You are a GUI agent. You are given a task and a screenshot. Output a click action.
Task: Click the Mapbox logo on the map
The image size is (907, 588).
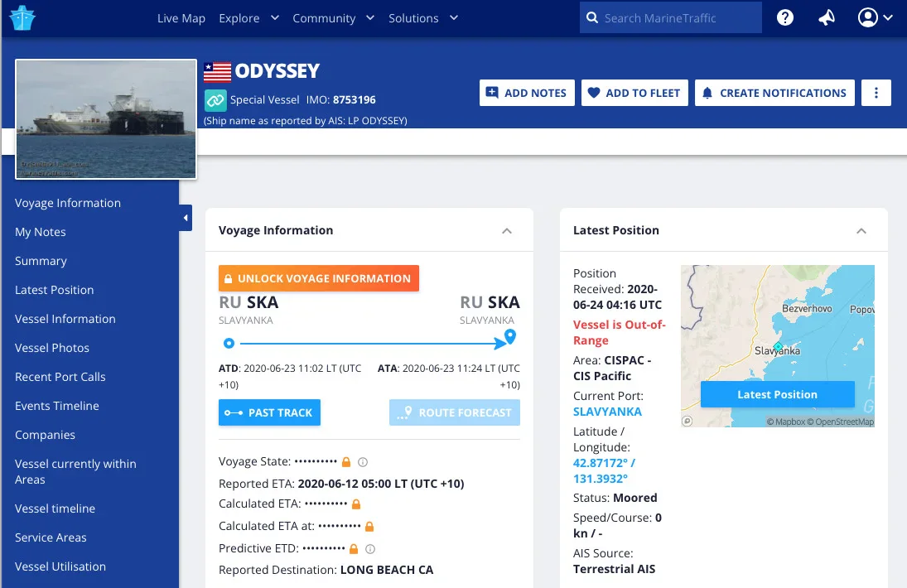click(x=687, y=421)
